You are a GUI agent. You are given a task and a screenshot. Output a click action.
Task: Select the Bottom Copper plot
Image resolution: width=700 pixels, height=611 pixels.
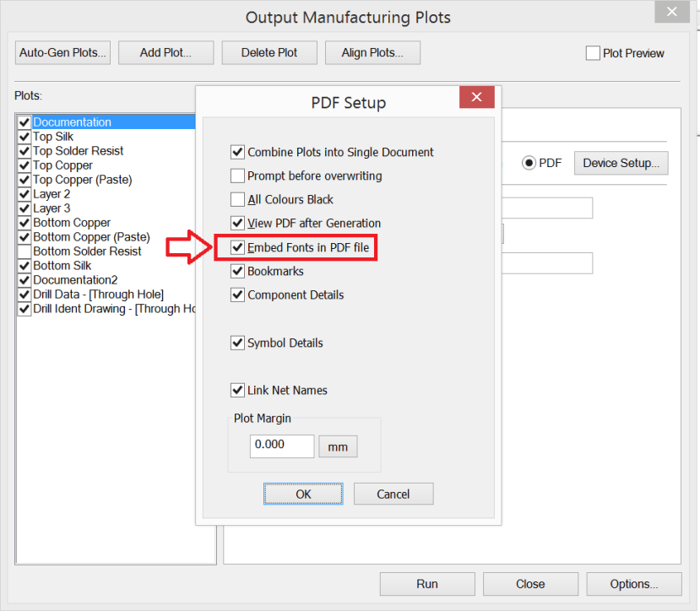coord(72,223)
